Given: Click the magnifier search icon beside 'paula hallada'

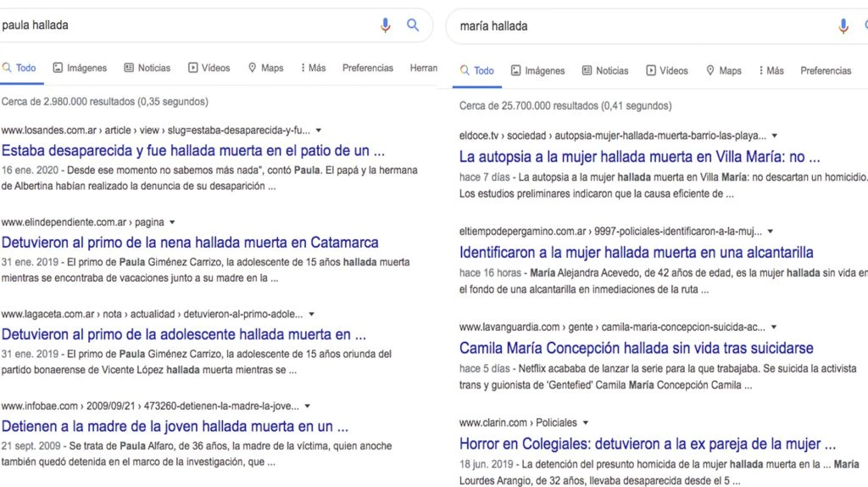Looking at the screenshot, I should click(413, 25).
